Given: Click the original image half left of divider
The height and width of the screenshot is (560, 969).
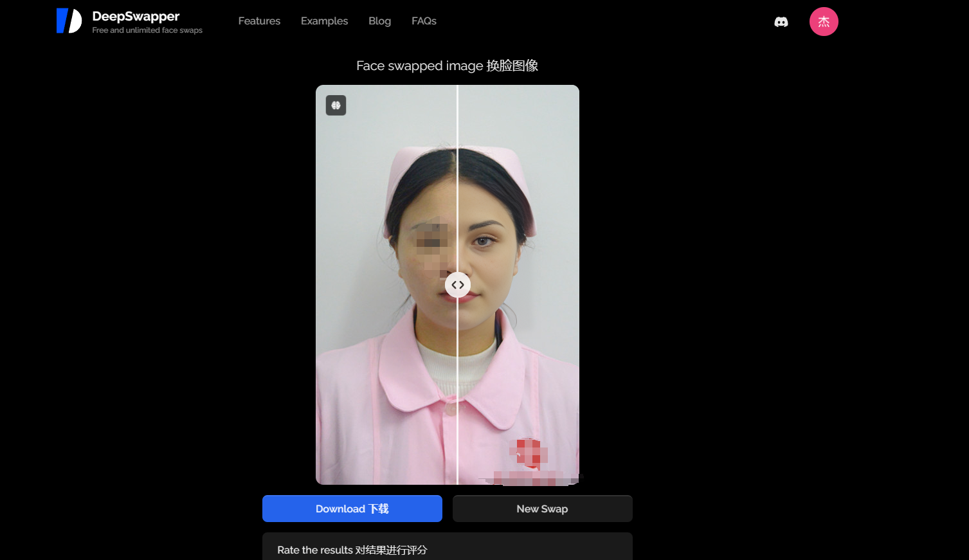Looking at the screenshot, I should (386, 285).
